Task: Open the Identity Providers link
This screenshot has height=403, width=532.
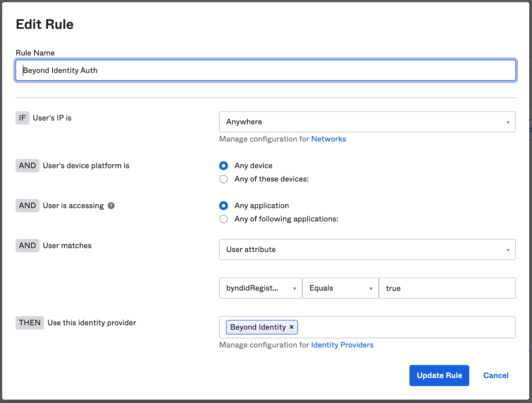Action: click(342, 345)
